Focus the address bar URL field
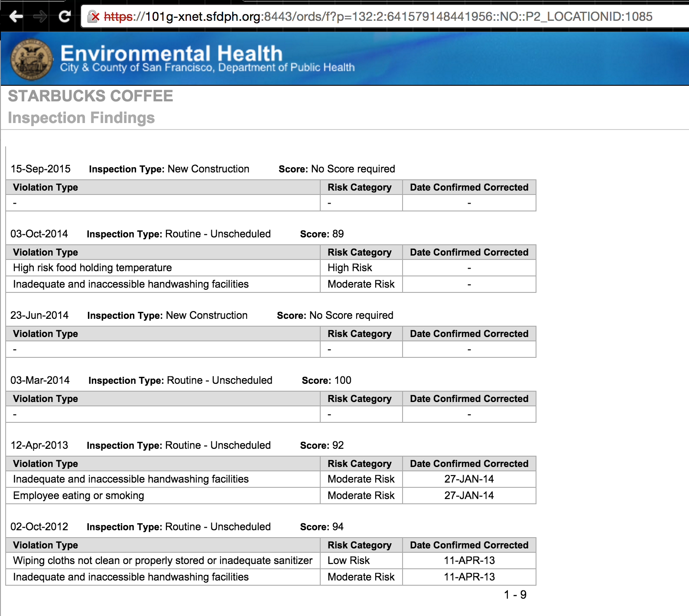 pyautogui.click(x=377, y=16)
